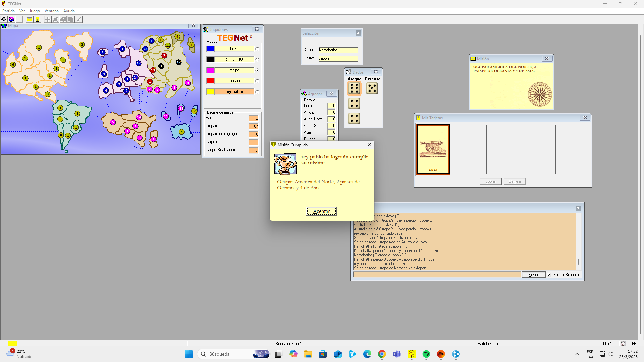Click laska's blue color swatch
Viewport: 644px width, 362px height.
coord(210,49)
